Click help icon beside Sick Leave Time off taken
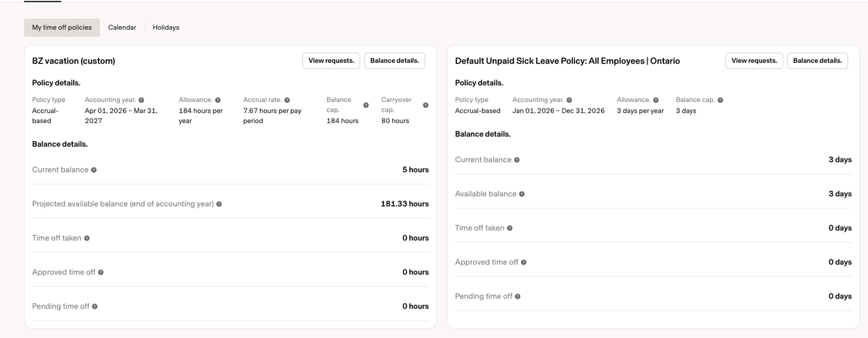Image resolution: width=868 pixels, height=338 pixels. pyautogui.click(x=510, y=228)
